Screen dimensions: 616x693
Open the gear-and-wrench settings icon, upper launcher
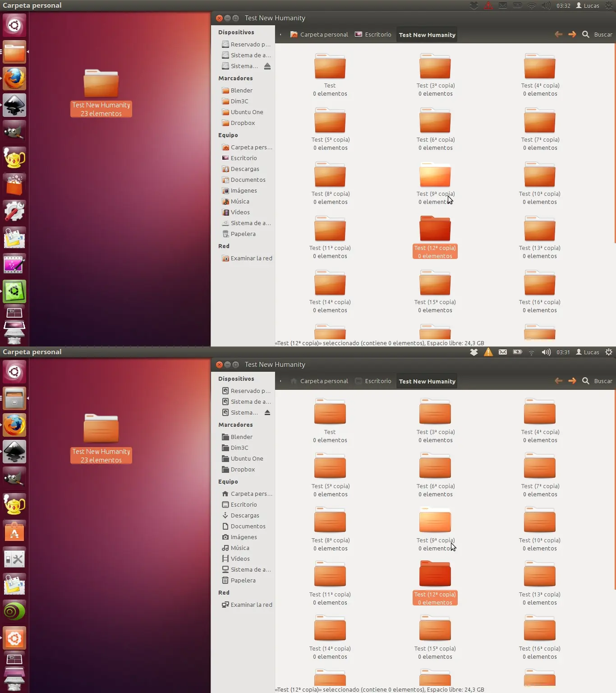(14, 212)
